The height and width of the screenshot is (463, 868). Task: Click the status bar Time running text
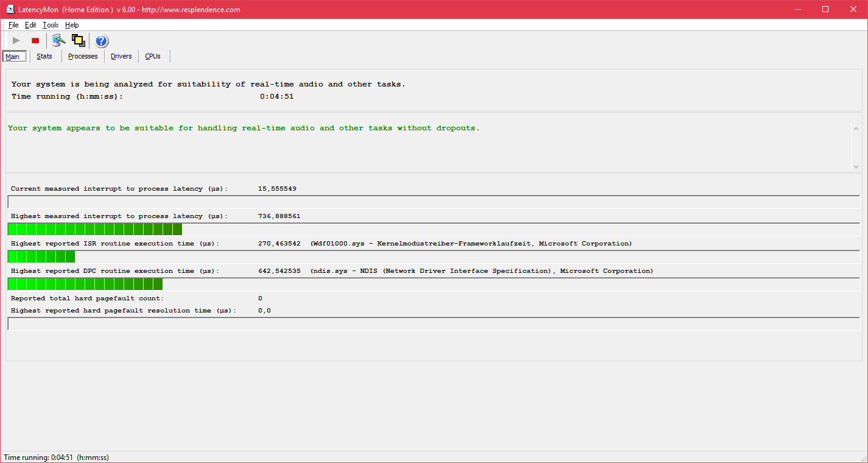coord(57,458)
